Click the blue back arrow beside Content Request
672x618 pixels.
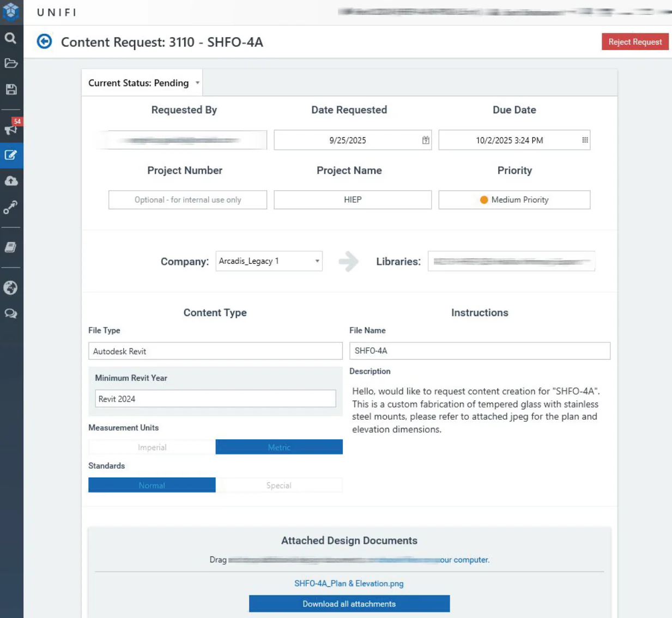point(44,41)
